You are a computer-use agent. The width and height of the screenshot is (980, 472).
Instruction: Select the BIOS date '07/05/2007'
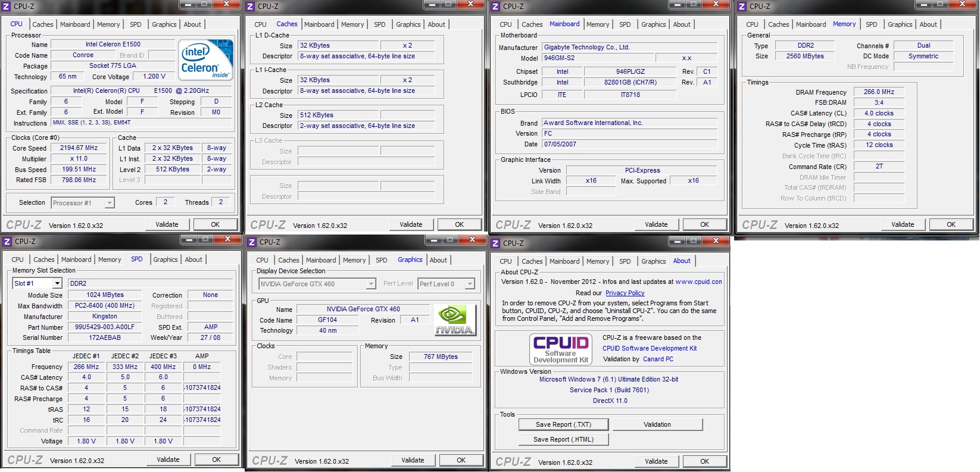click(629, 144)
